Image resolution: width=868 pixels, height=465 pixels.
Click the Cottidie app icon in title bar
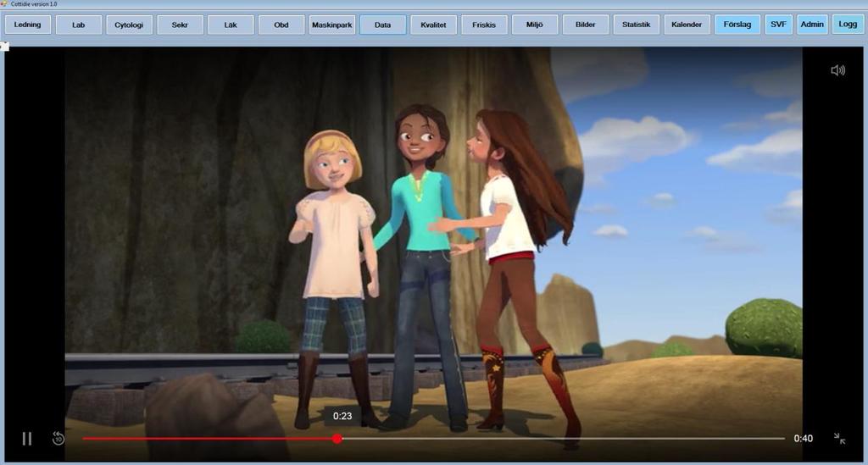(4, 4)
